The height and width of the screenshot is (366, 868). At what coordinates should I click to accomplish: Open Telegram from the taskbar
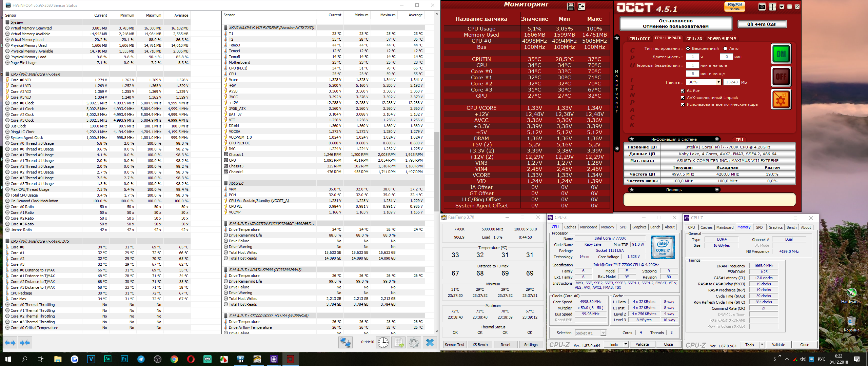(x=141, y=359)
